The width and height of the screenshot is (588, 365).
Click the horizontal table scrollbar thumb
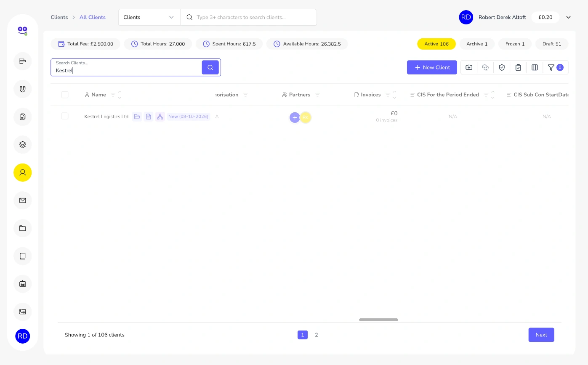[378, 320]
